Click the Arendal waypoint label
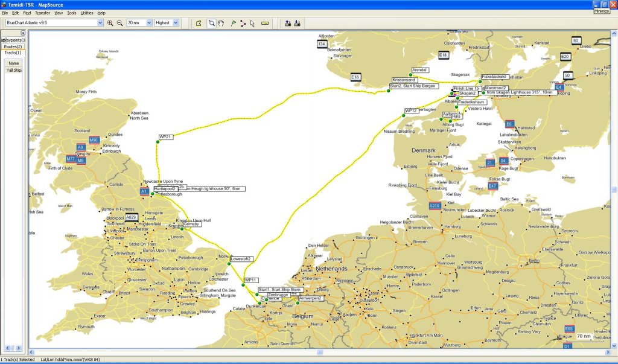 click(x=419, y=70)
